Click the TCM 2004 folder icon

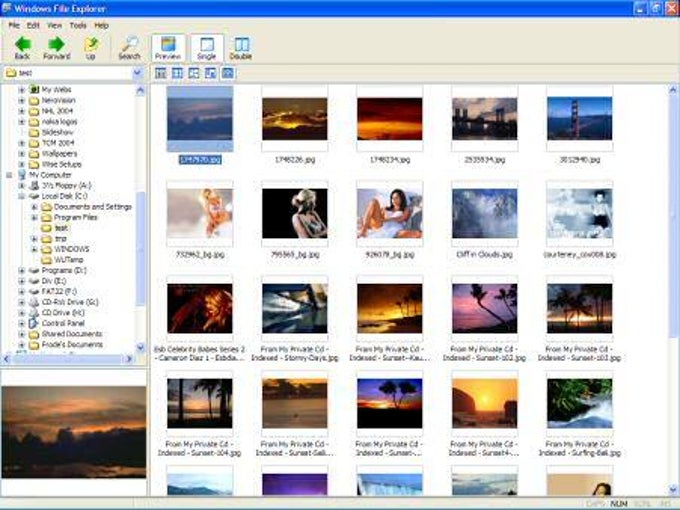[34, 143]
